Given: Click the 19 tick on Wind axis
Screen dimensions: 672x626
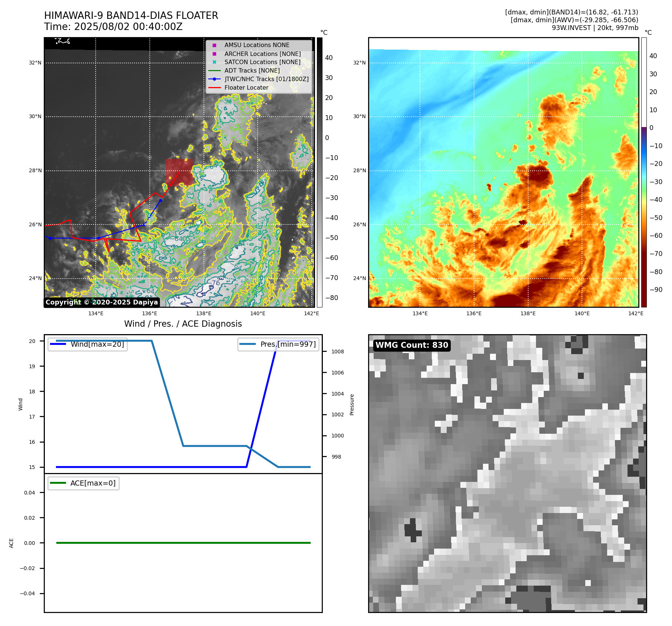Looking at the screenshot, I should (32, 366).
